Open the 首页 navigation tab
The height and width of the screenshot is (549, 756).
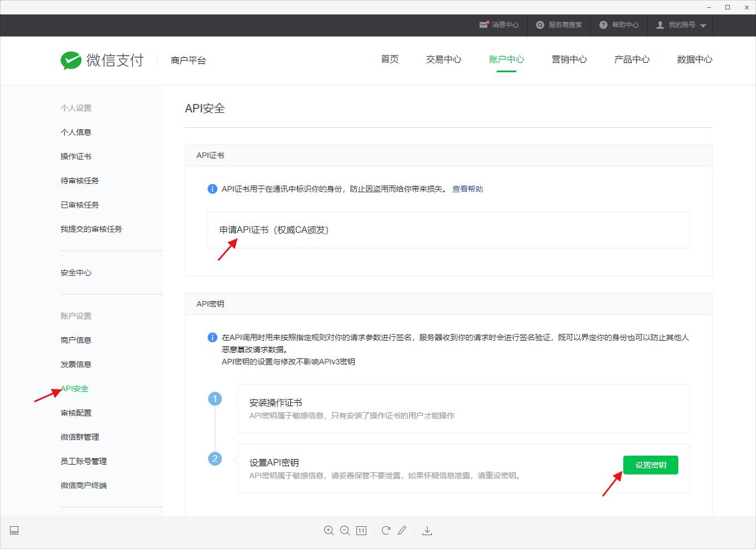click(x=390, y=59)
